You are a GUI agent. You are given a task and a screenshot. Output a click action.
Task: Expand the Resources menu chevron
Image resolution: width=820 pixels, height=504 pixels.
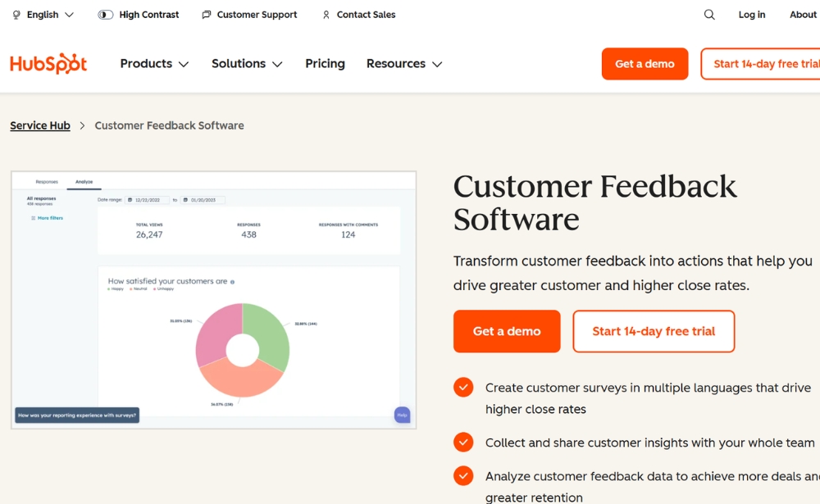pyautogui.click(x=438, y=63)
